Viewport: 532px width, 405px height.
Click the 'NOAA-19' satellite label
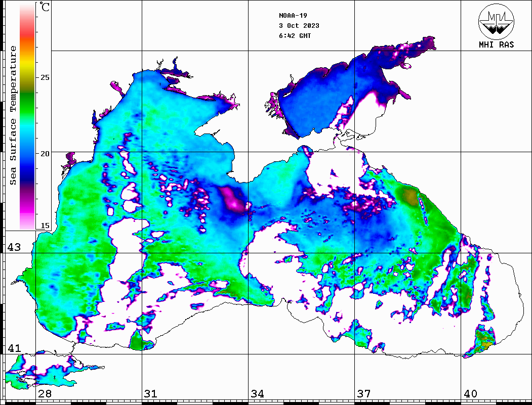293,16
